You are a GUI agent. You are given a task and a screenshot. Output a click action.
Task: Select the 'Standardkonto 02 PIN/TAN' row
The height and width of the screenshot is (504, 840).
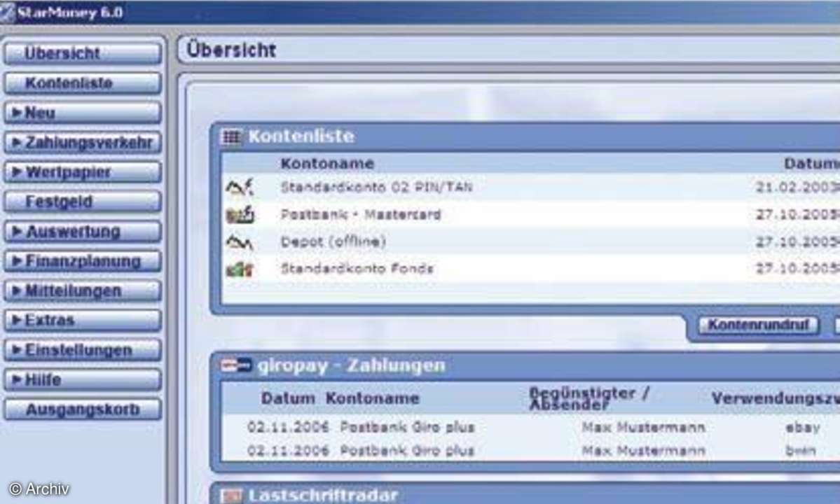[530, 188]
